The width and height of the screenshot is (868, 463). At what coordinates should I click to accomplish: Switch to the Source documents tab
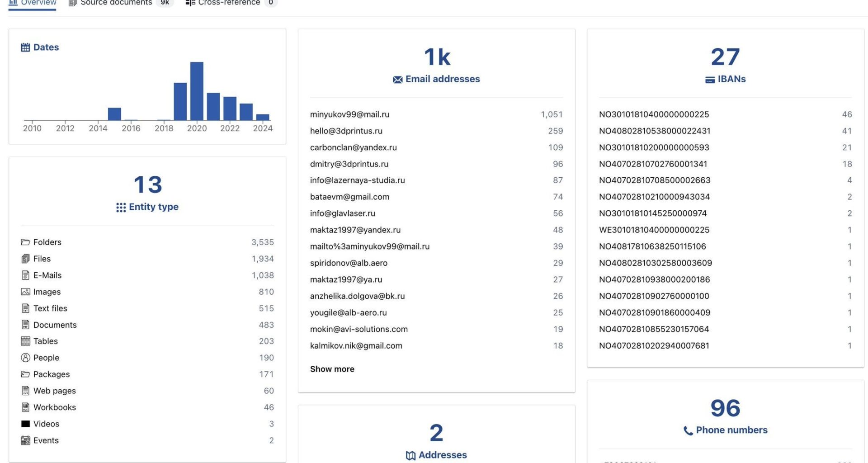[x=116, y=3]
